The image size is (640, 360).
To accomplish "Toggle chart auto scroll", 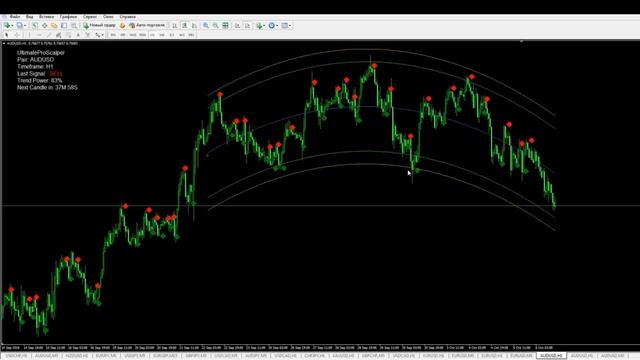I will (x=237, y=25).
